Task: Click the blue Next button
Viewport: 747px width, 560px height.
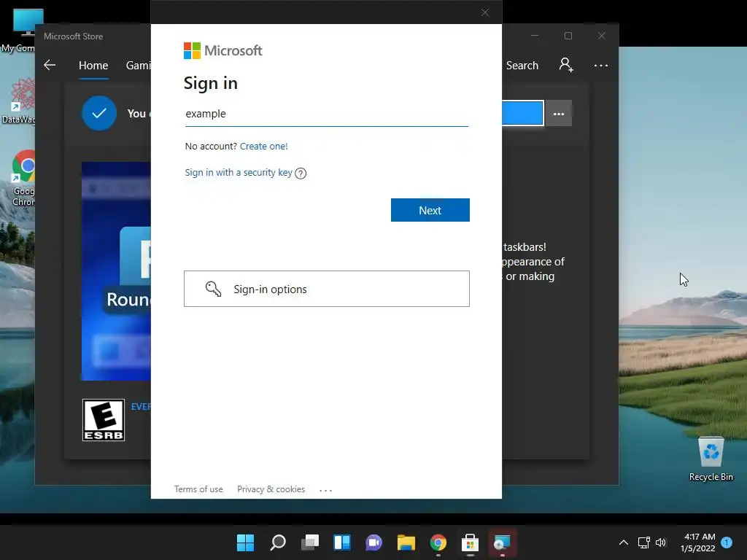Action: click(x=430, y=210)
